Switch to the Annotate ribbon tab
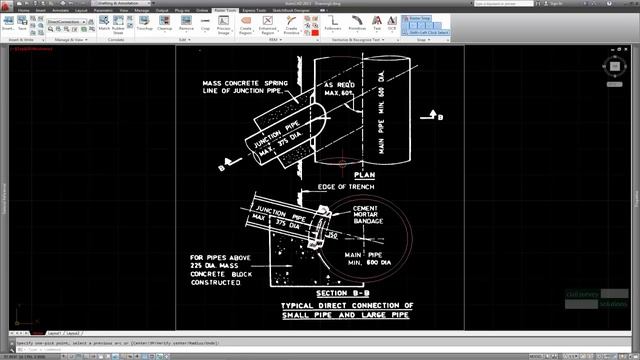The height and width of the screenshot is (360, 640). 60,10
